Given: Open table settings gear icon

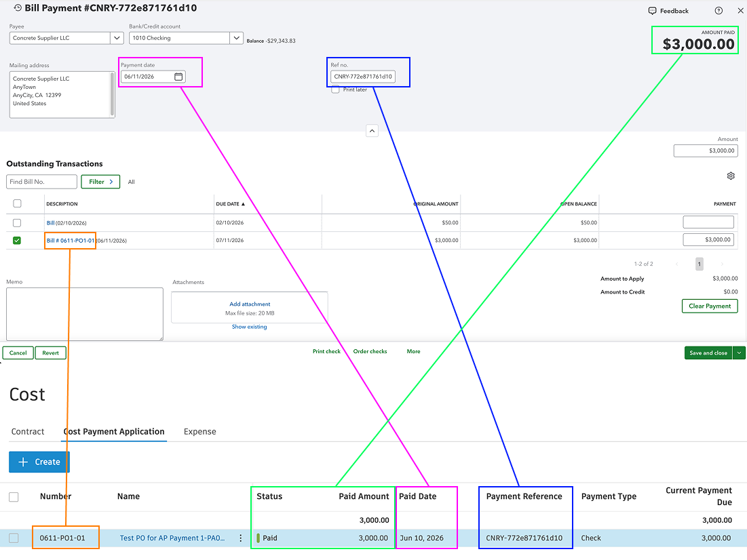Looking at the screenshot, I should pos(731,176).
